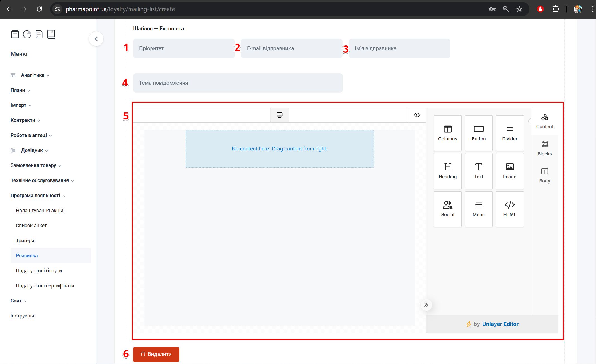Collapse sidebar with the left chevron button

point(96,39)
